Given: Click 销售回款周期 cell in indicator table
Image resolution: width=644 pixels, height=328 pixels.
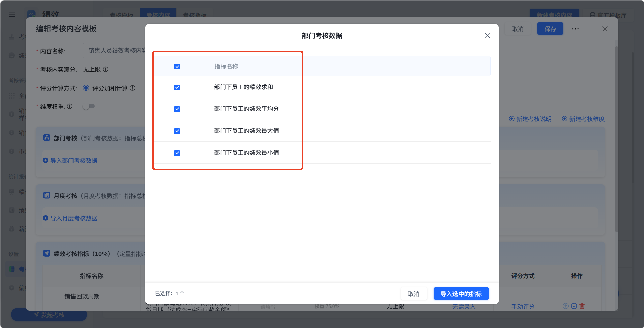Looking at the screenshot, I should tap(82, 296).
